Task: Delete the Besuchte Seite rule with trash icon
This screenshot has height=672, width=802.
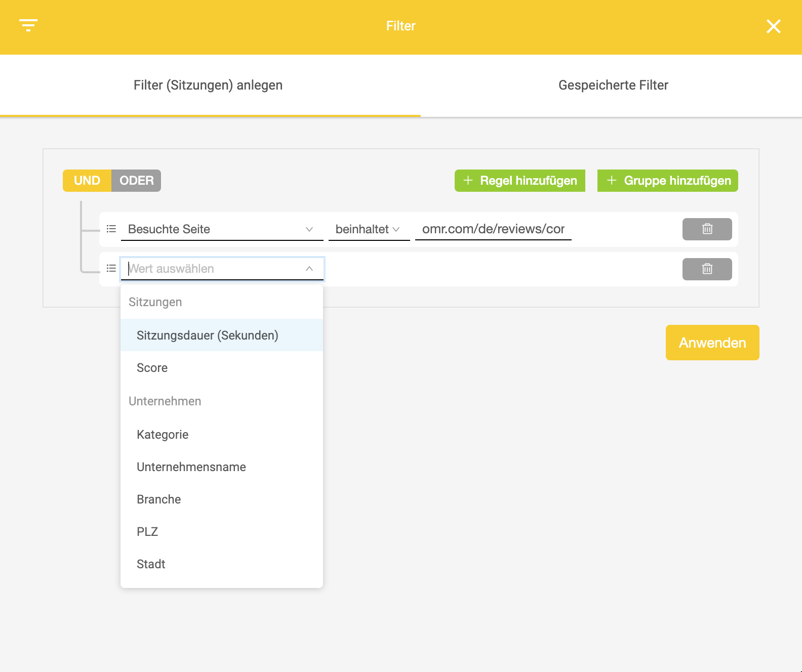Action: tap(707, 229)
